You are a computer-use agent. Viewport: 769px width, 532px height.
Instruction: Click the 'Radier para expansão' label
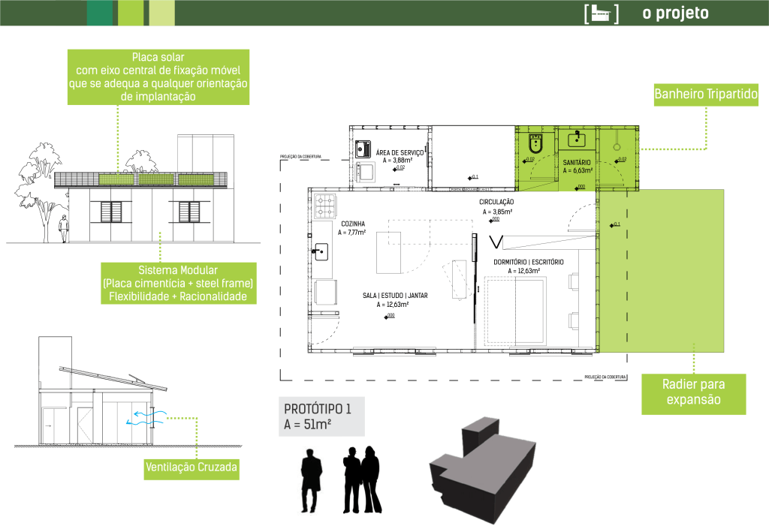click(693, 392)
